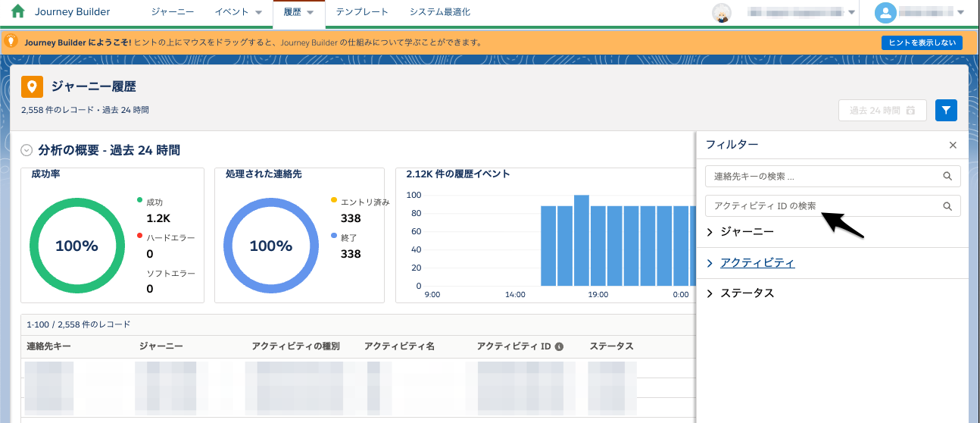Focus the 連絡先キーの検索 input field
Viewport: 980px width, 423px height.
(x=832, y=176)
